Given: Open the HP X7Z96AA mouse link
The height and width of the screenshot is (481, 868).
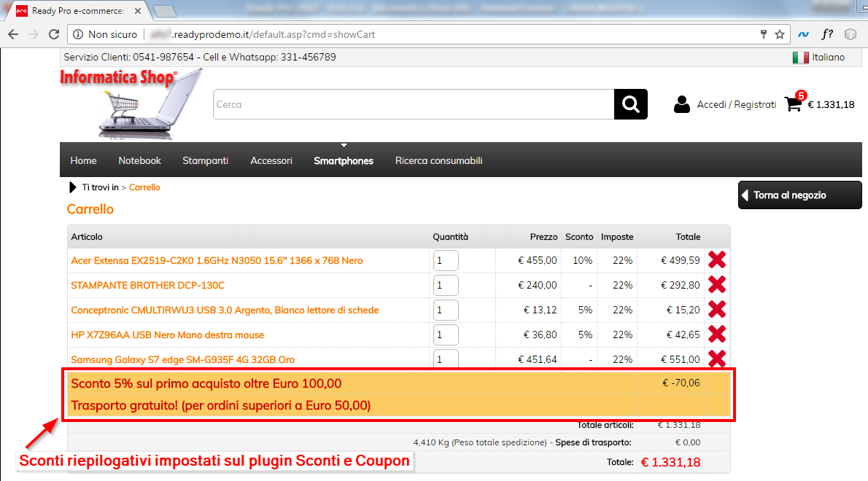Looking at the screenshot, I should tap(167, 335).
